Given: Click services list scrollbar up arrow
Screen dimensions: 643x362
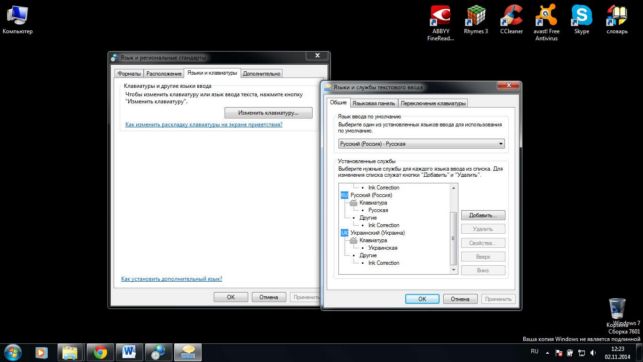Looking at the screenshot, I should (x=454, y=188).
